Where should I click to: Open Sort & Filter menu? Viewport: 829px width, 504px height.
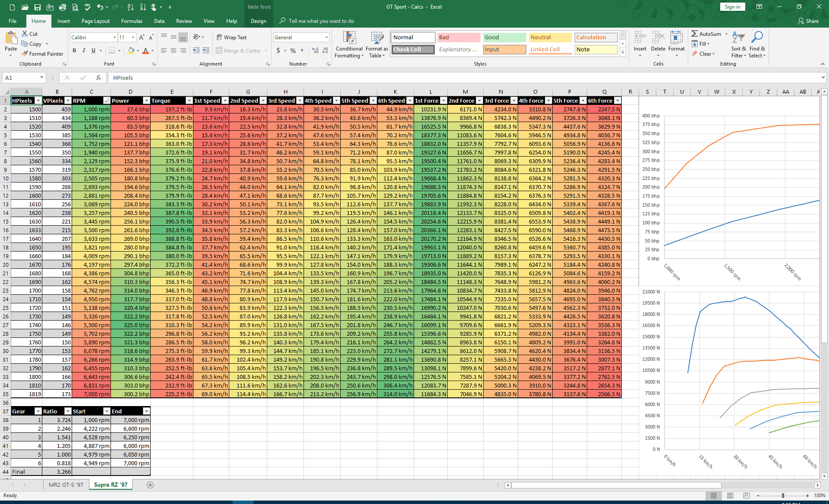[x=738, y=44]
